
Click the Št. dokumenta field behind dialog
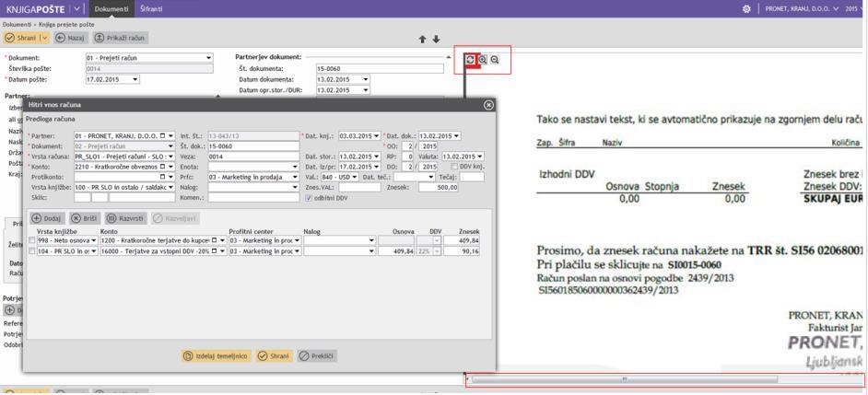[380, 69]
